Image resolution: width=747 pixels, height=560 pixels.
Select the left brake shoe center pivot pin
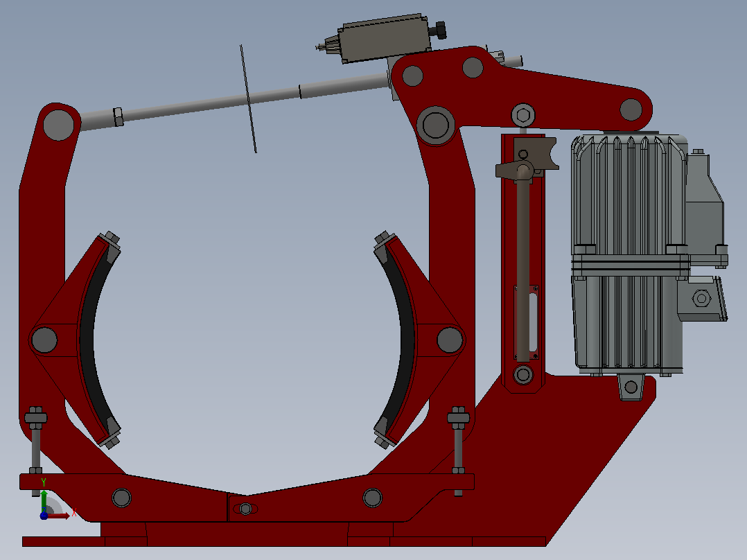[45, 340]
